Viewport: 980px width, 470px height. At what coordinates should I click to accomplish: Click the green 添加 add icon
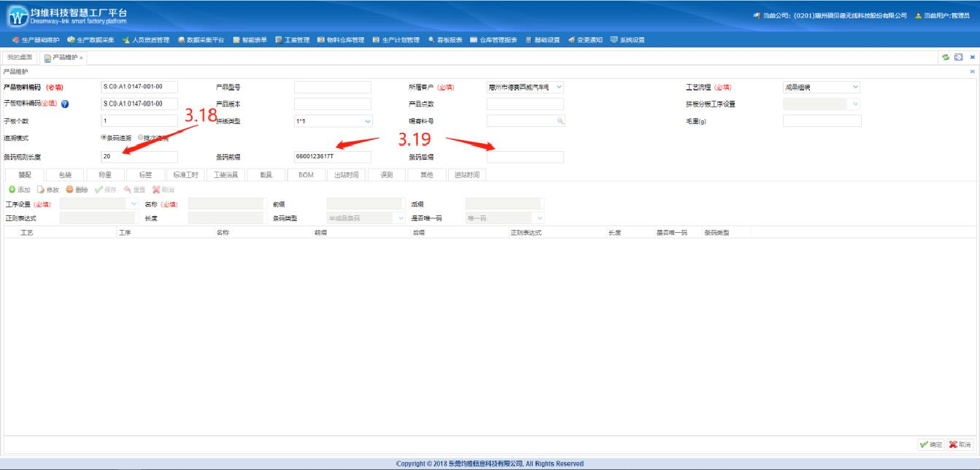12,190
